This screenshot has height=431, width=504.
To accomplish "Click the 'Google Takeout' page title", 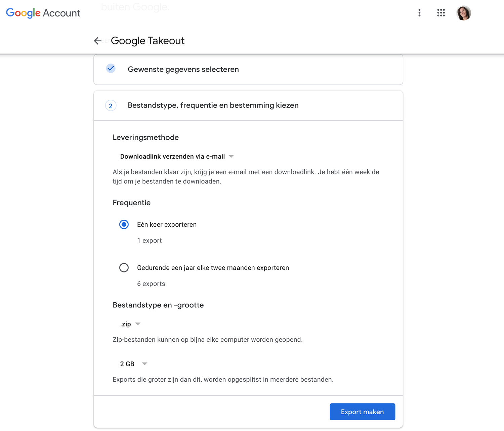I will (x=148, y=41).
